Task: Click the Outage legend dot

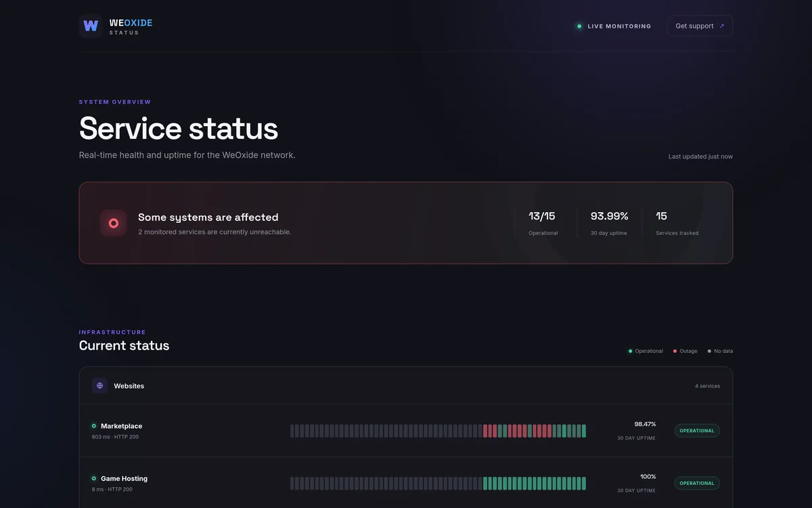Action: 675,351
